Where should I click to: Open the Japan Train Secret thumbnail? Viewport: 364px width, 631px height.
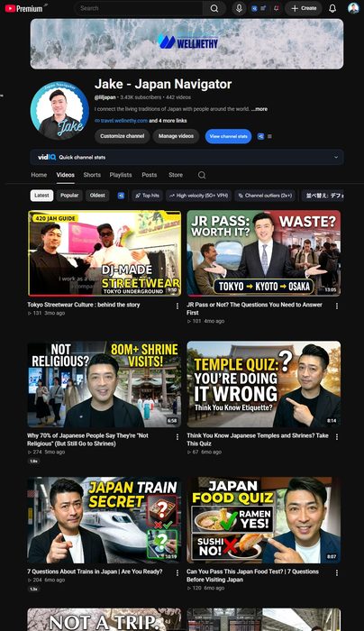pyautogui.click(x=105, y=520)
